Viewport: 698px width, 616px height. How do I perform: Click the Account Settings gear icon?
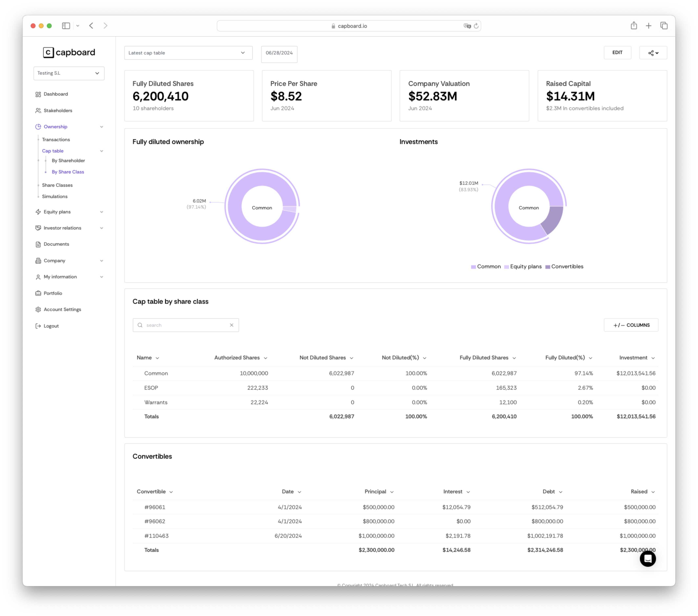pyautogui.click(x=38, y=309)
